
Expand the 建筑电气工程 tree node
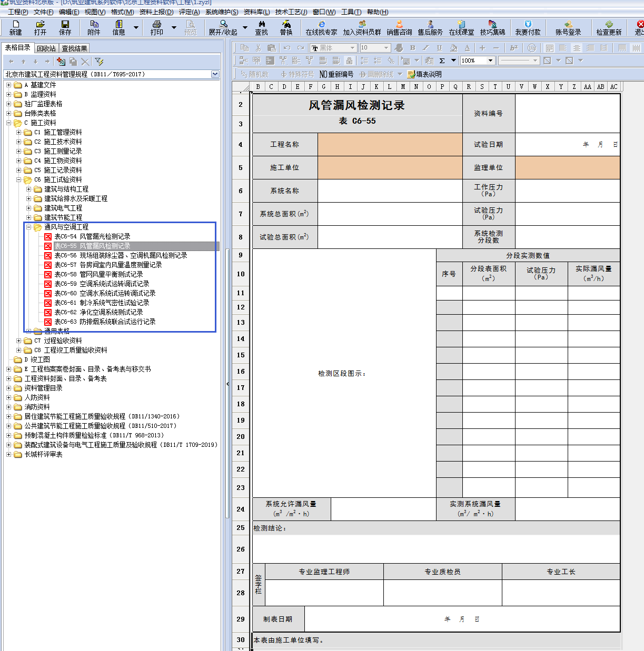[x=29, y=208]
